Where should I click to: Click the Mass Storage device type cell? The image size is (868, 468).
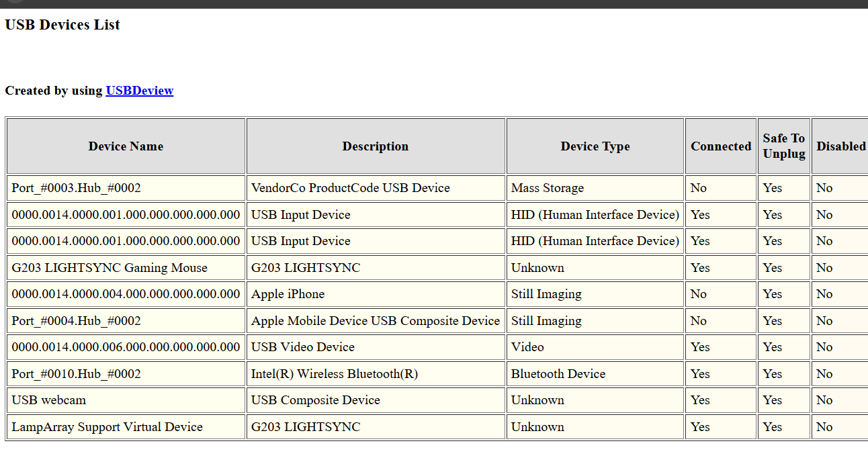coord(595,188)
